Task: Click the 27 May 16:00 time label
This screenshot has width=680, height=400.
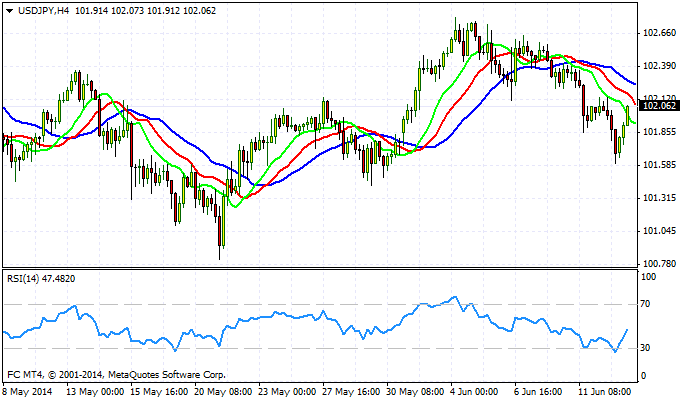Action: [x=351, y=392]
